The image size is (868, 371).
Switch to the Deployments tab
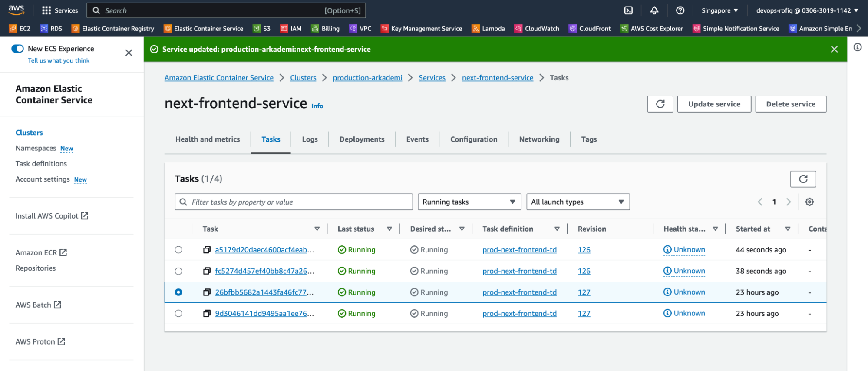tap(362, 139)
